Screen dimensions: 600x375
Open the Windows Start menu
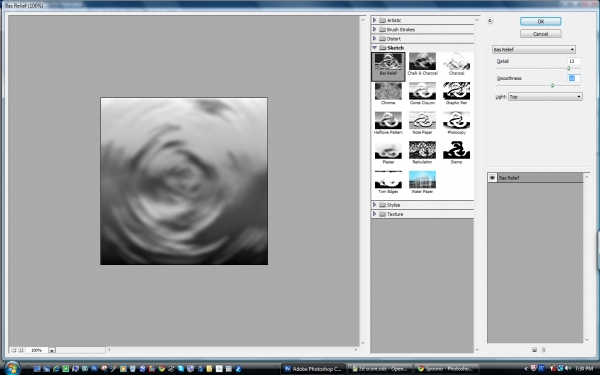[x=12, y=368]
